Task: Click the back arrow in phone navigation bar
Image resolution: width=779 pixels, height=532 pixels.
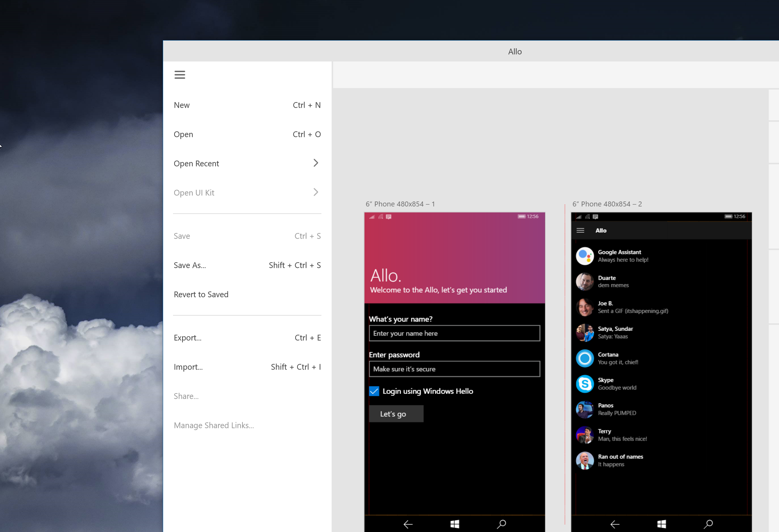Action: 408,524
